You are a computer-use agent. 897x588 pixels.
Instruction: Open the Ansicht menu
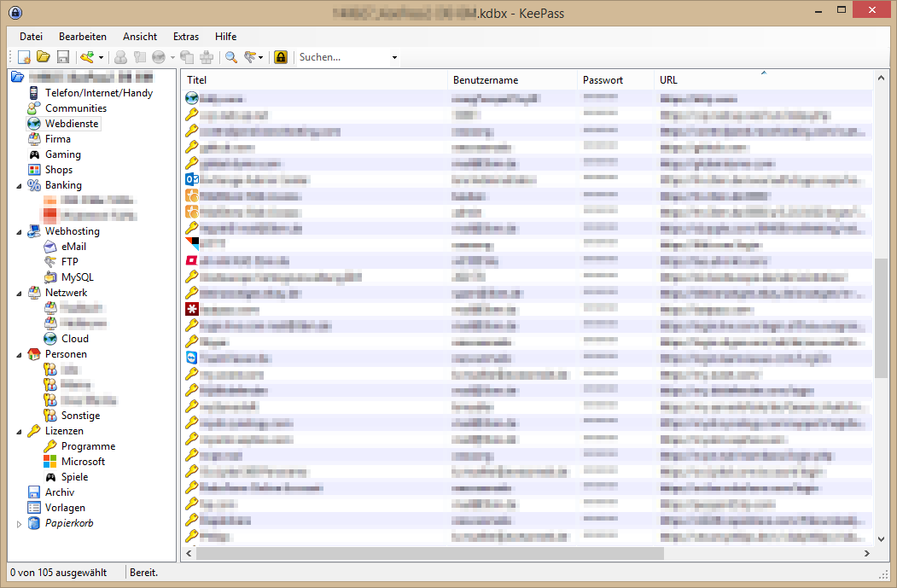point(140,37)
